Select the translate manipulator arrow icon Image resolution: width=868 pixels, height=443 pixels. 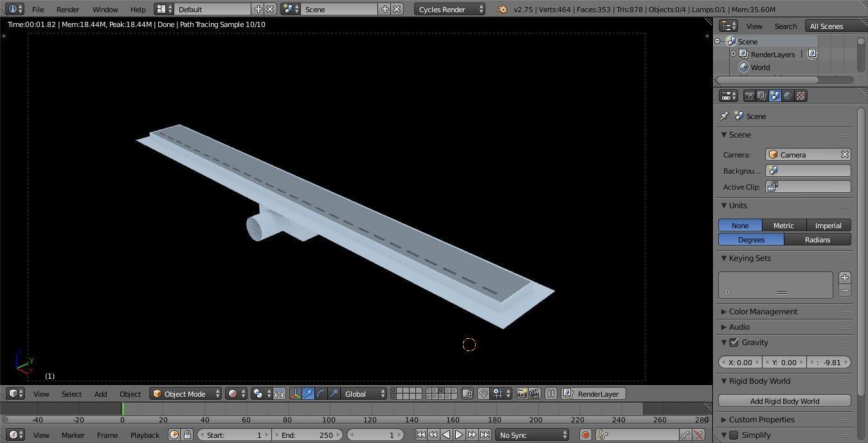click(308, 393)
